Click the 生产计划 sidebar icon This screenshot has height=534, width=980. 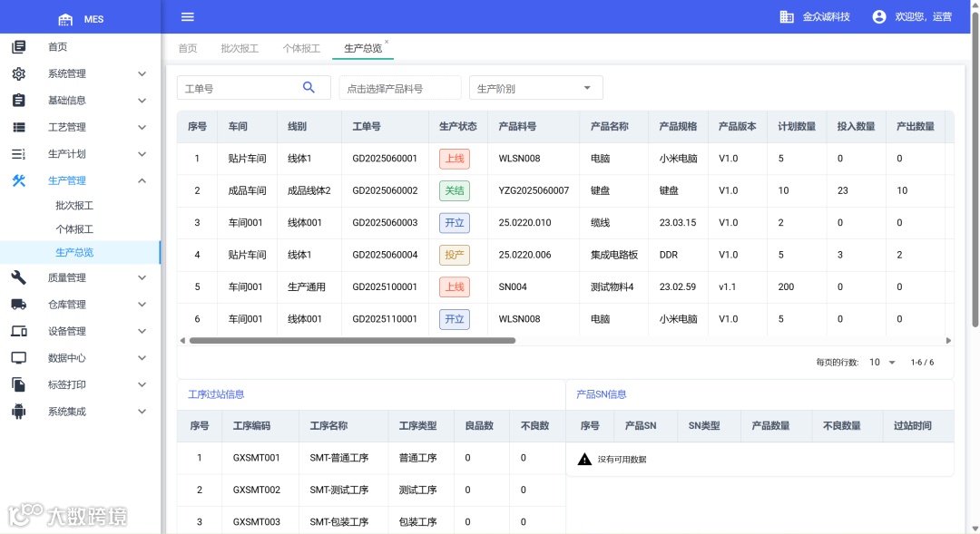click(19, 153)
